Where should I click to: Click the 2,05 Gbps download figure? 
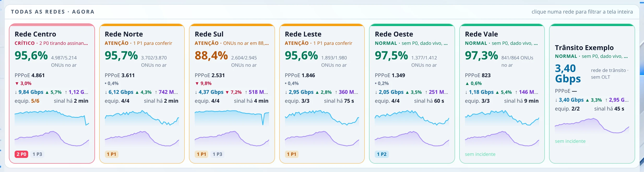click(x=389, y=92)
